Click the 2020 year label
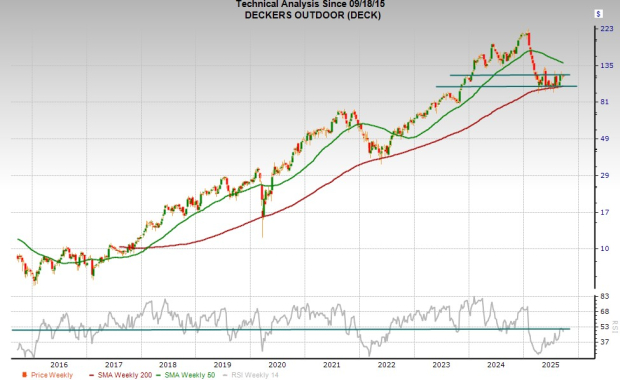 point(277,365)
